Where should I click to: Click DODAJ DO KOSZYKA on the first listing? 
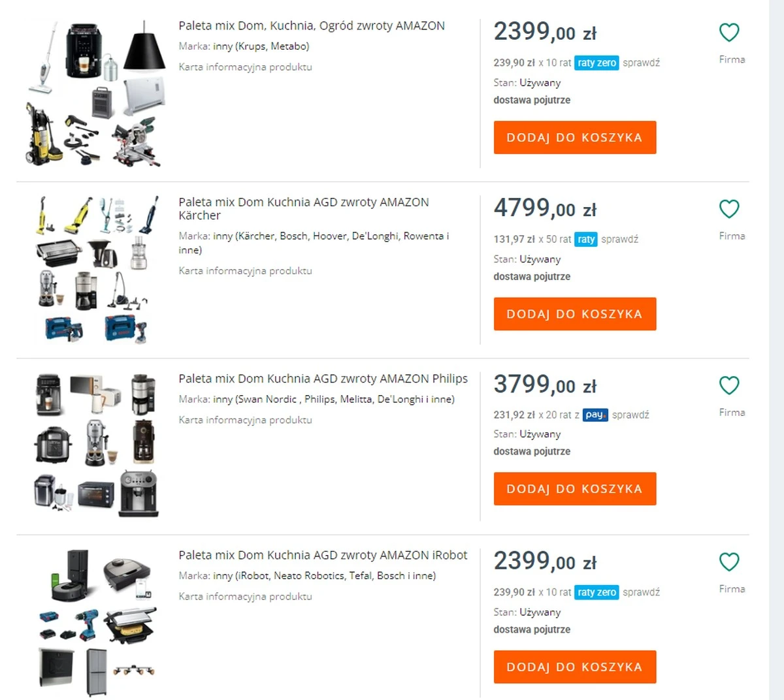tap(575, 137)
